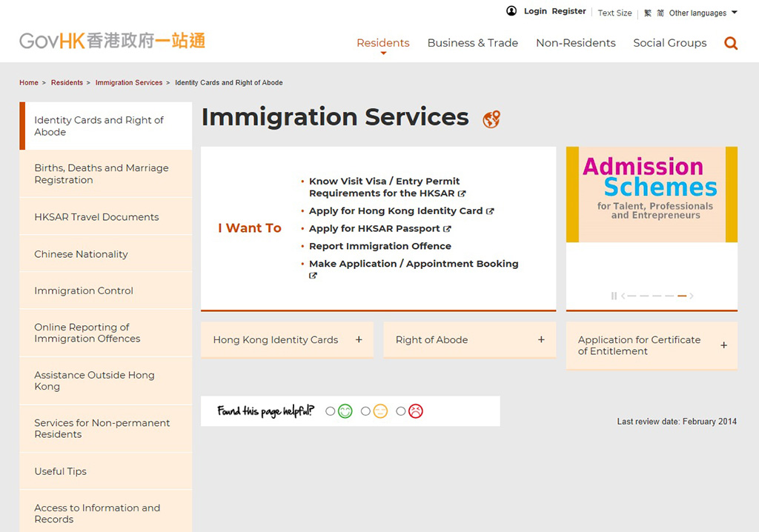Open the Admission Schemes banner image
Screen dimensions: 759x532
coord(652,194)
